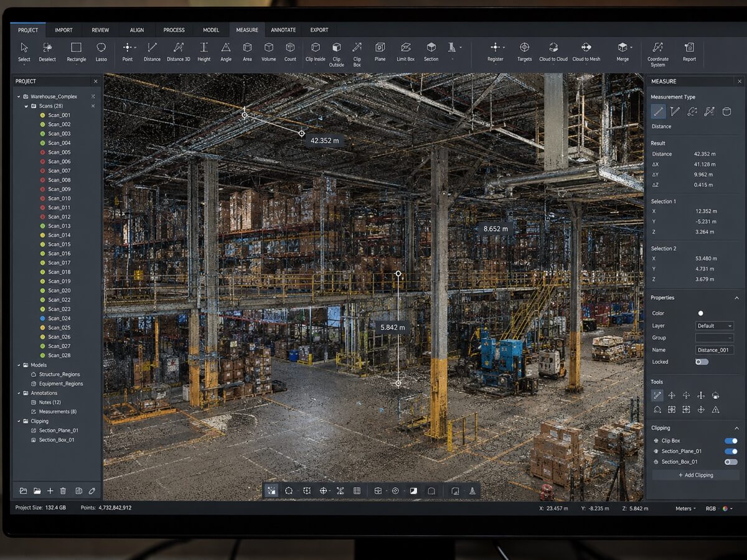Click the grid icon in viewport toolbar
This screenshot has width=747, height=560.
pyautogui.click(x=357, y=491)
